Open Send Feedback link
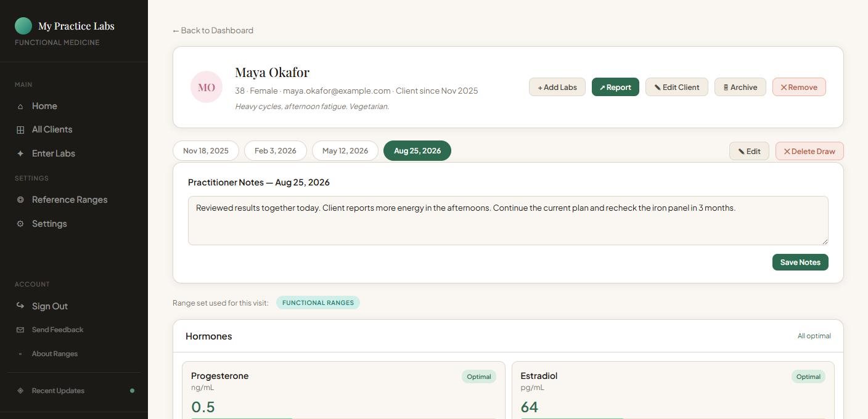868x419 pixels. [74, 330]
